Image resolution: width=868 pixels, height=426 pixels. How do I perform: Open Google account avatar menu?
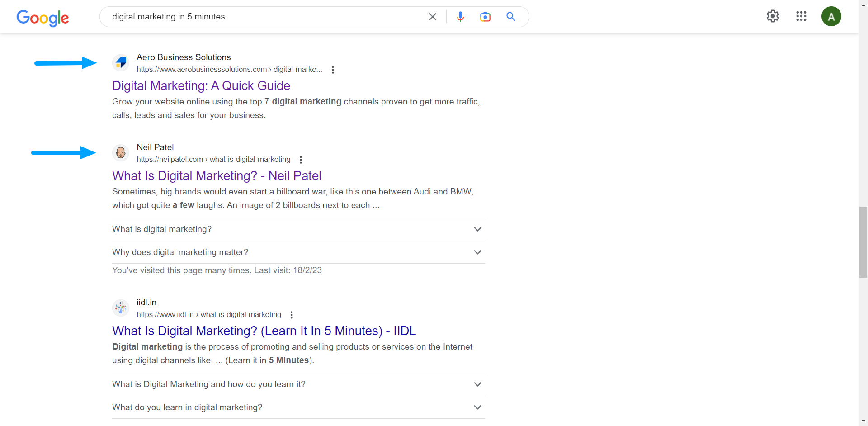pos(831,16)
